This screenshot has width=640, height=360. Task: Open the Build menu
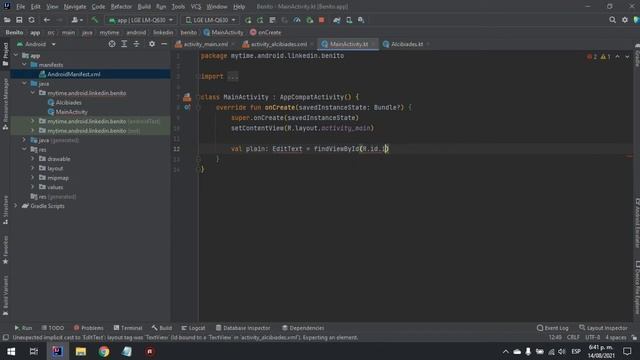(x=144, y=7)
